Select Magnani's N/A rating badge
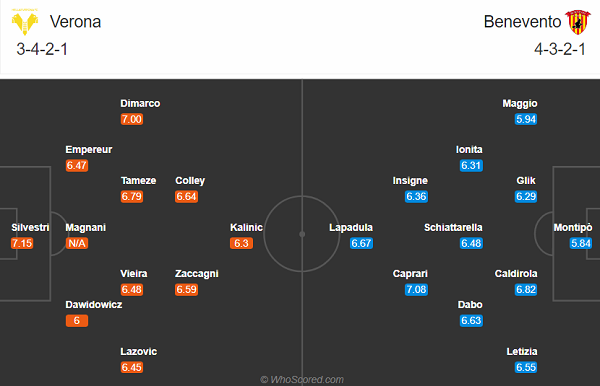 [77, 243]
